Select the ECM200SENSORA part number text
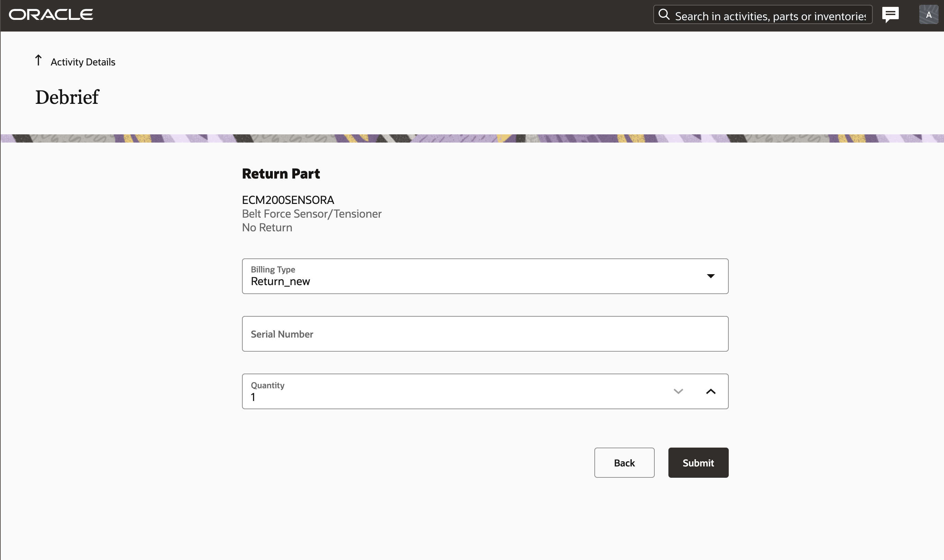This screenshot has height=560, width=944. [x=288, y=200]
